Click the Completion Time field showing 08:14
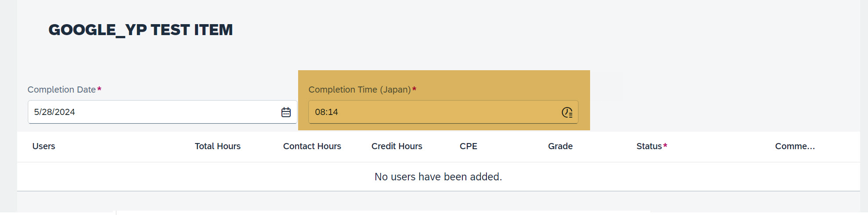 point(443,112)
